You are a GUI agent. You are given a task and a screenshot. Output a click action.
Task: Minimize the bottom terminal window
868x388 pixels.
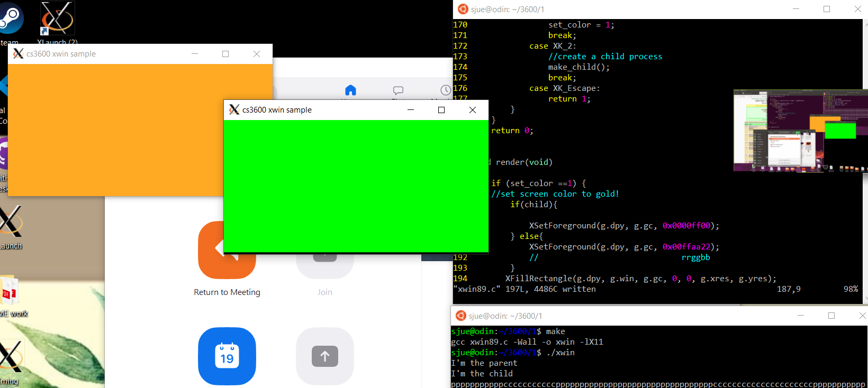(x=801, y=316)
